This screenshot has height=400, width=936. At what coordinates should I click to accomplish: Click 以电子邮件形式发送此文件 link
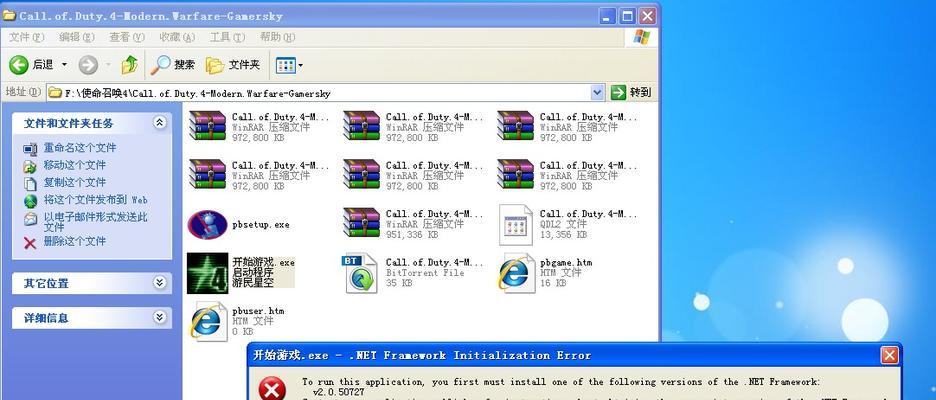click(95, 221)
